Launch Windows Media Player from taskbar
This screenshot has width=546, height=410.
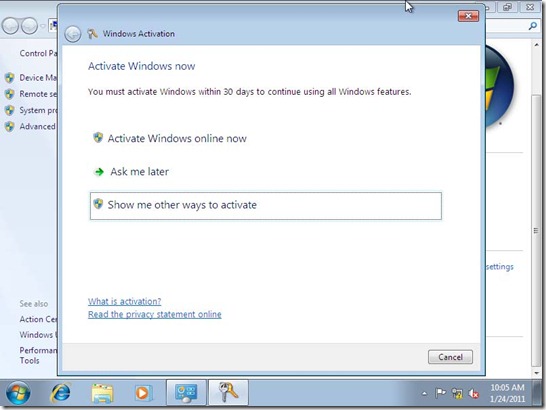pyautogui.click(x=143, y=393)
